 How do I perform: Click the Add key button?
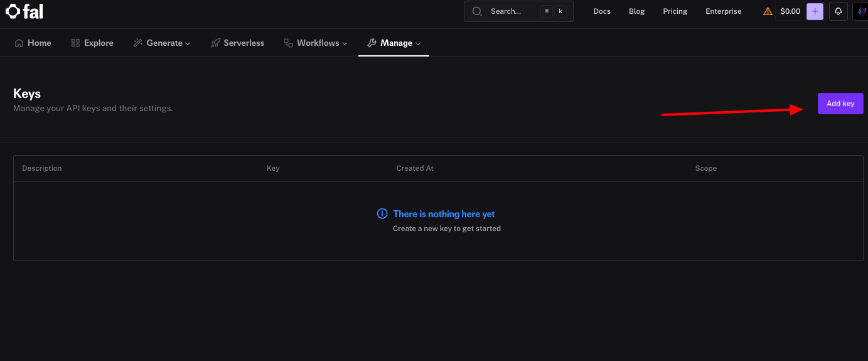(840, 104)
